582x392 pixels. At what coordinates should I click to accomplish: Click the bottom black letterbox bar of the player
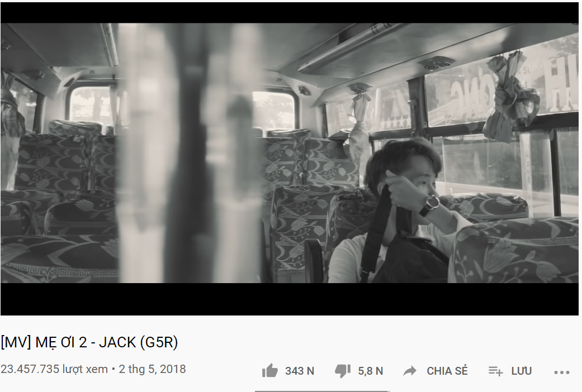(x=290, y=299)
